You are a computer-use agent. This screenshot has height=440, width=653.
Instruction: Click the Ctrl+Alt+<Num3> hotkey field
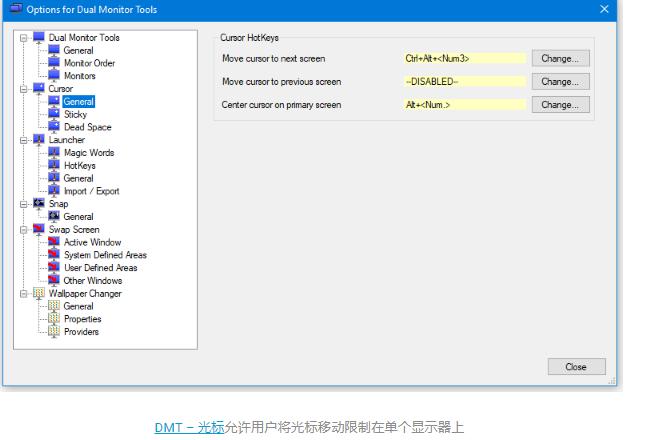465,59
